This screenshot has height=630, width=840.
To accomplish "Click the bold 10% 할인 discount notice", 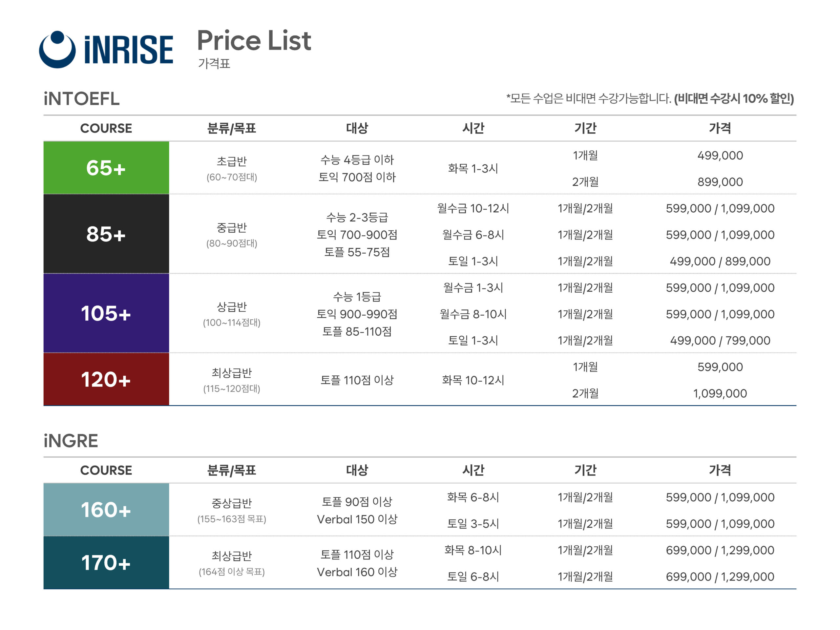I will pyautogui.click(x=734, y=99).
